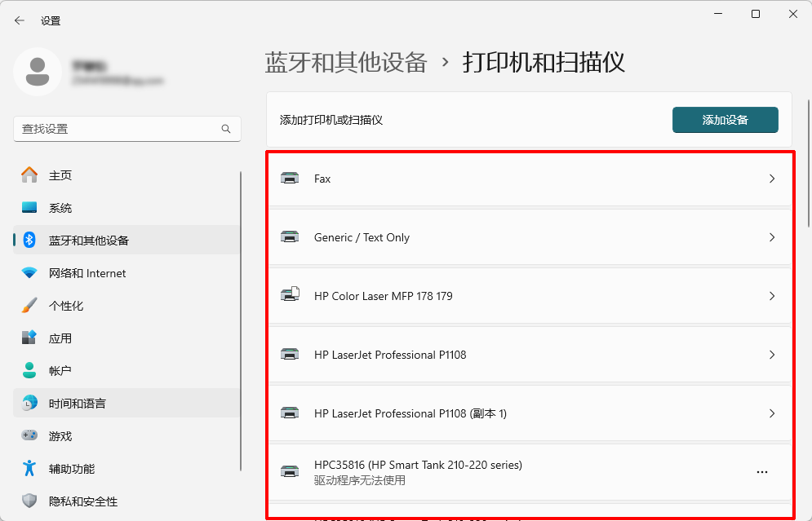This screenshot has width=812, height=521.
Task: Select HP LaserJet Professional P1108 (副本 1) name
Action: 410,413
